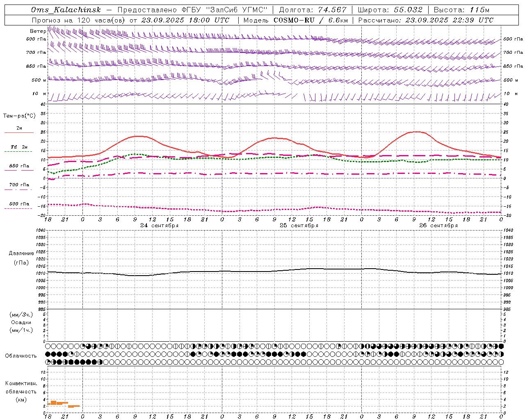Click the Конвективн. label
Viewport: 525px width, 420px height.
point(21,383)
